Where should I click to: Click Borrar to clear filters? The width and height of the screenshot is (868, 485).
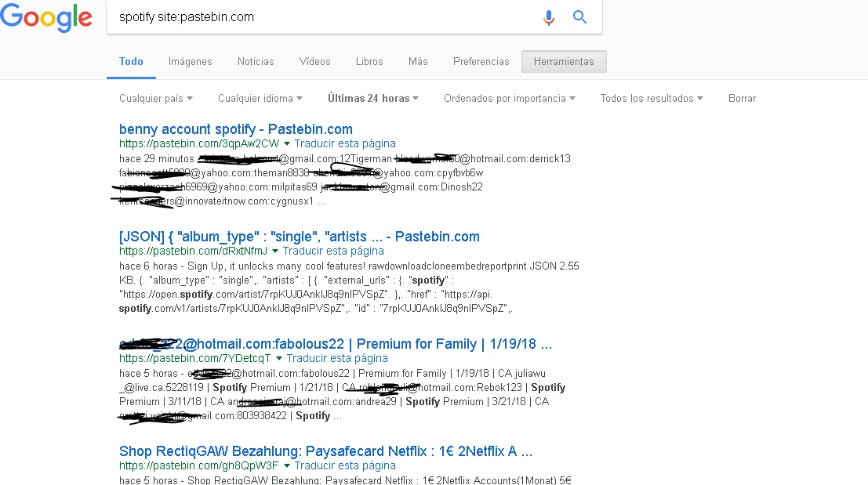pyautogui.click(x=742, y=98)
